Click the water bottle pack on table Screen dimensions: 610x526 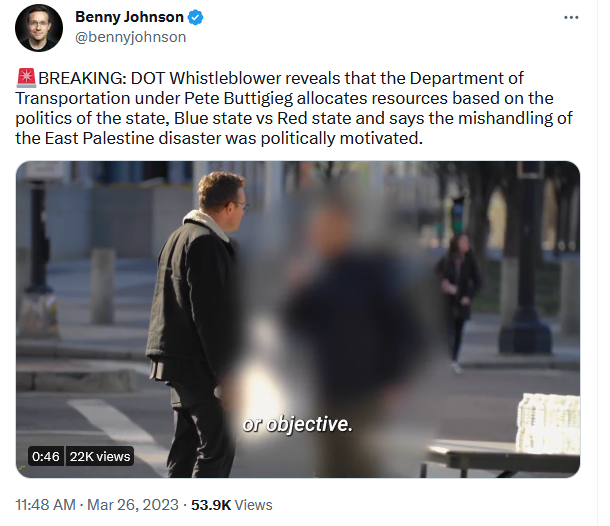click(x=549, y=423)
